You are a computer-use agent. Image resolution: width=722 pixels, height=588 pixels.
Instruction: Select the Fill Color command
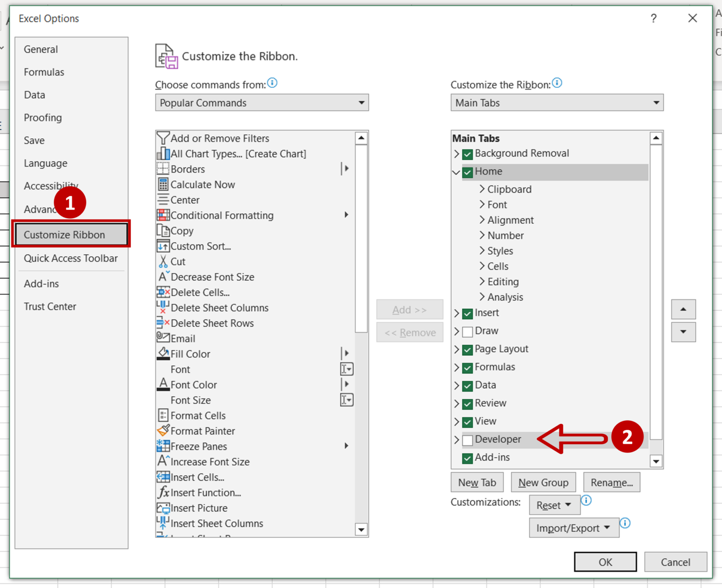tap(190, 354)
